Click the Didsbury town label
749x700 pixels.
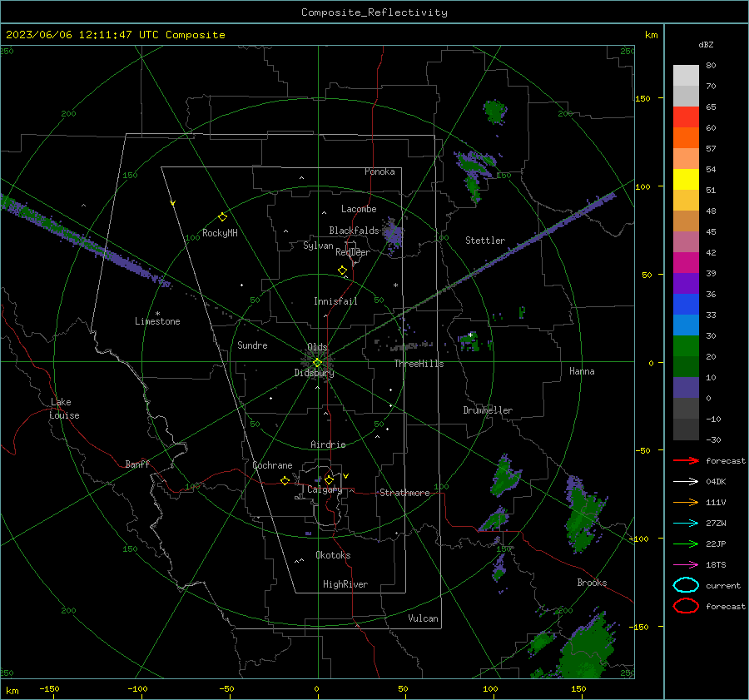pos(314,373)
